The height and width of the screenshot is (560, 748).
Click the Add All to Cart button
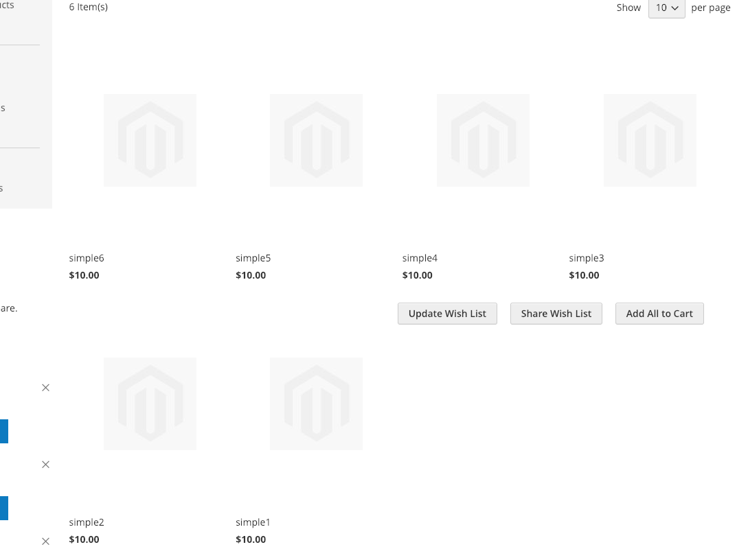point(659,314)
